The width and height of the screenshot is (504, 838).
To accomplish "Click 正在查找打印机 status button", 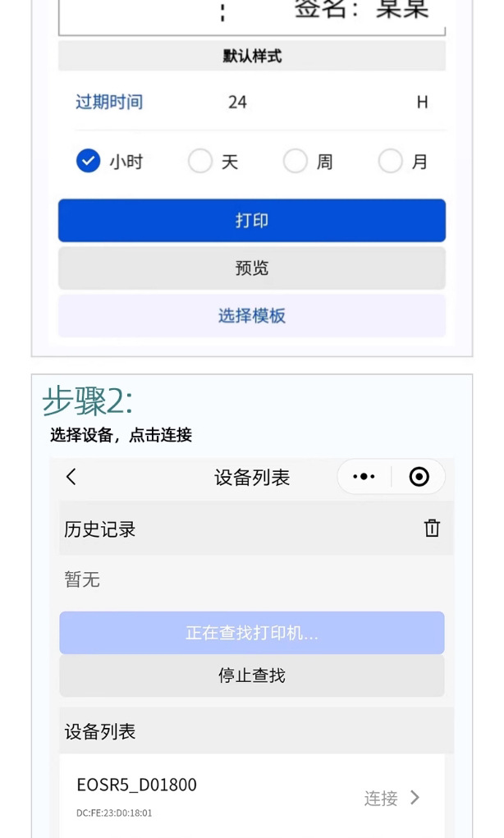I will (x=251, y=633).
